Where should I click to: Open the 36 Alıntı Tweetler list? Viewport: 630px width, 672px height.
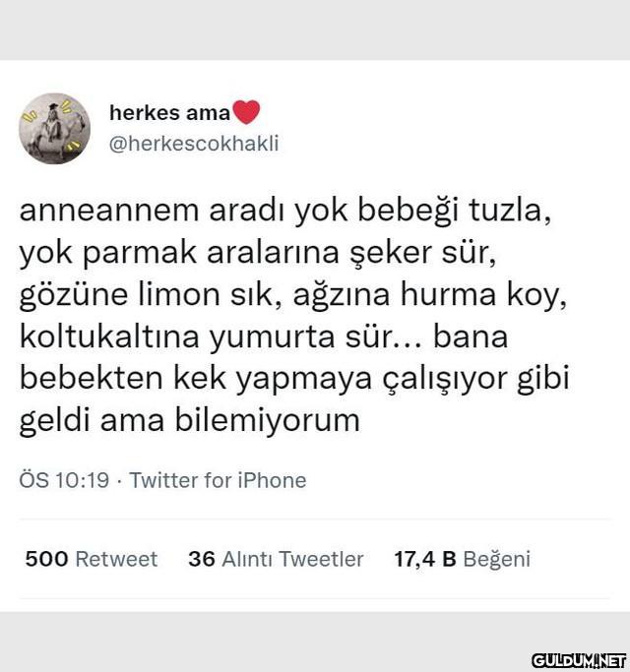click(276, 559)
